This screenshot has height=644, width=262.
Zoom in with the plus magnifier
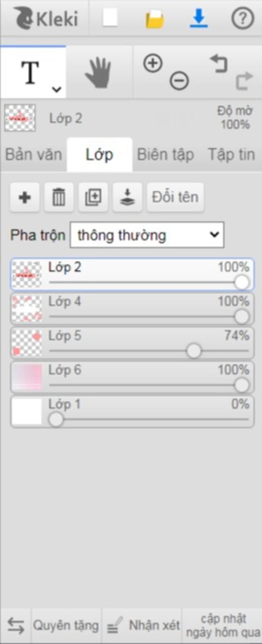point(153,63)
